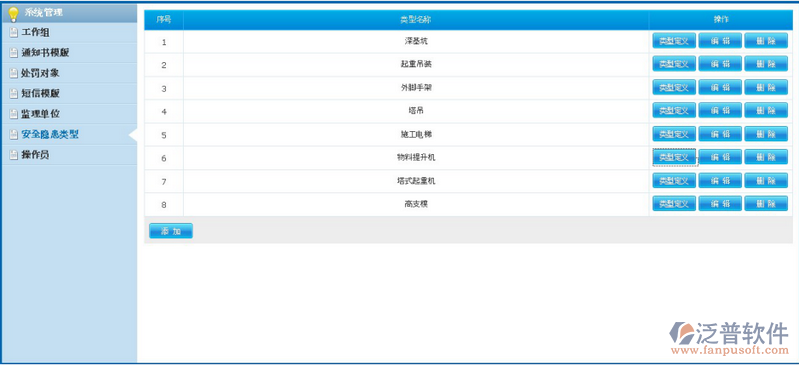Viewport: 799px width, 366px height.
Task: Click the lightbulb icon beside 系统管理
Action: 13,13
